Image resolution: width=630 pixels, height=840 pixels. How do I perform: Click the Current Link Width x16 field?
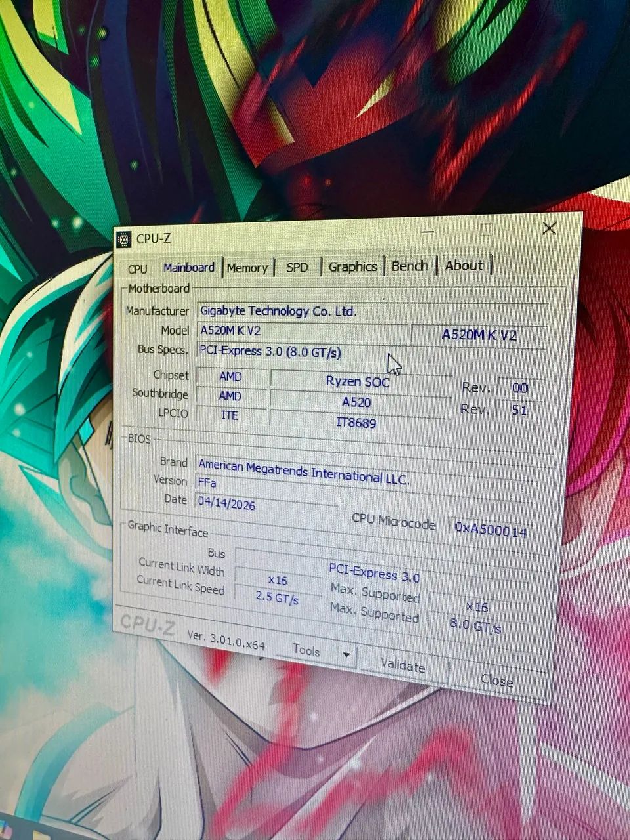click(x=278, y=580)
